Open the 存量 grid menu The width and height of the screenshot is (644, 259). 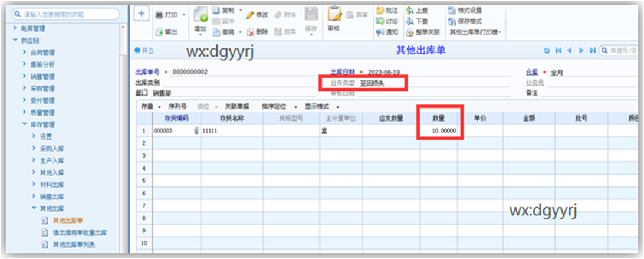tap(151, 106)
